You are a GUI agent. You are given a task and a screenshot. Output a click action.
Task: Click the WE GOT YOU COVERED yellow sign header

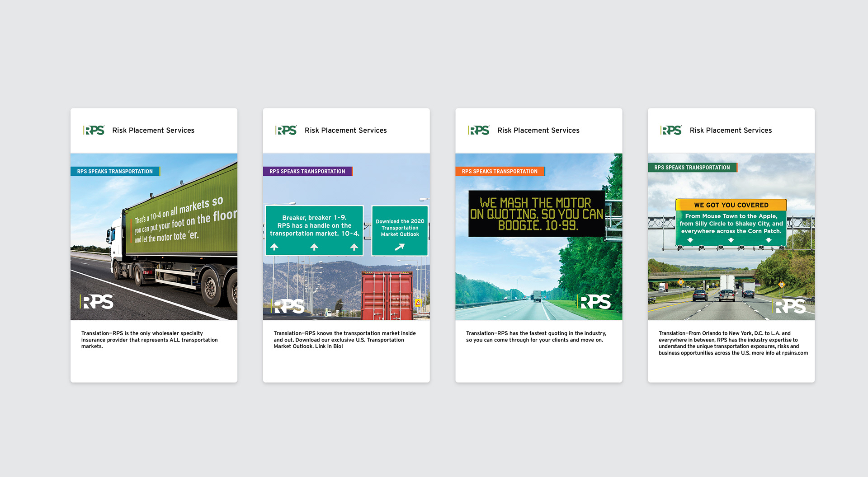pyautogui.click(x=731, y=205)
